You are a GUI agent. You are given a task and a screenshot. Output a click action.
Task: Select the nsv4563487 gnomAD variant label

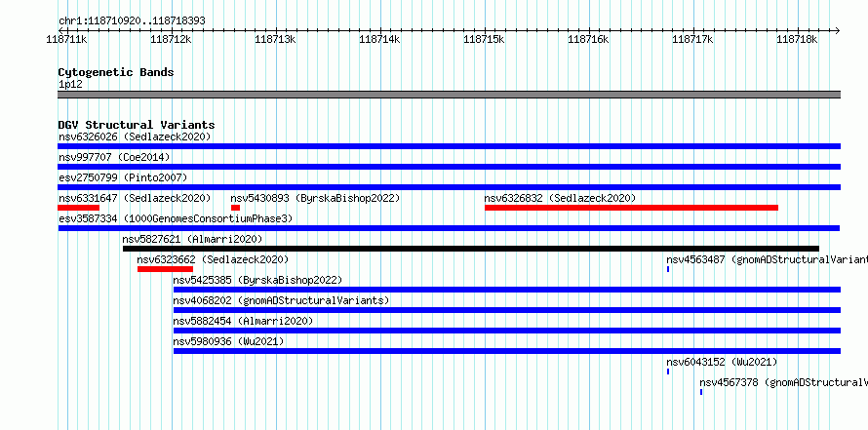[767, 259]
